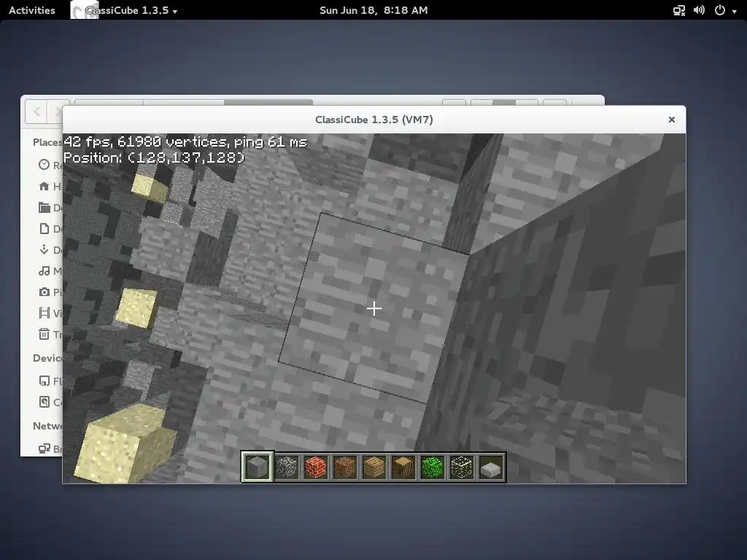Click the Places heading in file manager
Screen dimensions: 747x560
[47, 142]
